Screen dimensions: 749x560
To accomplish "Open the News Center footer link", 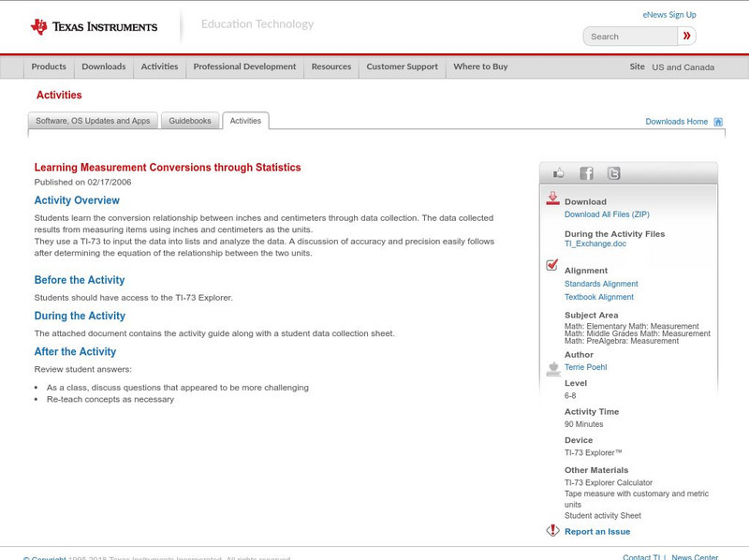I will (695, 557).
